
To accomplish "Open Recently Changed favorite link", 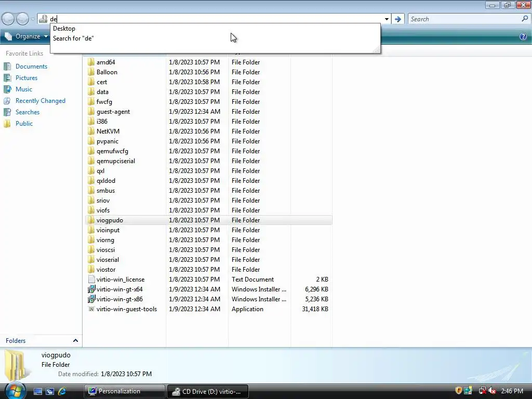I will pos(41,101).
